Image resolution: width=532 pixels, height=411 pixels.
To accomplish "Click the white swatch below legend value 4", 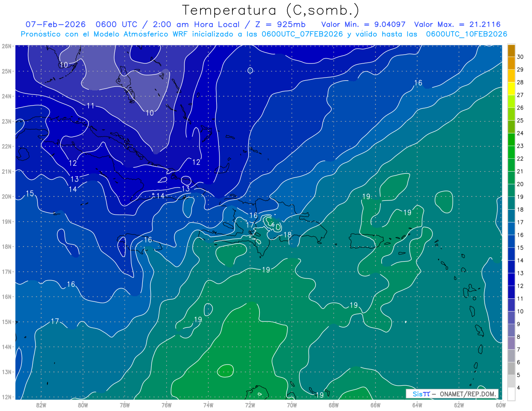I will tap(511, 394).
